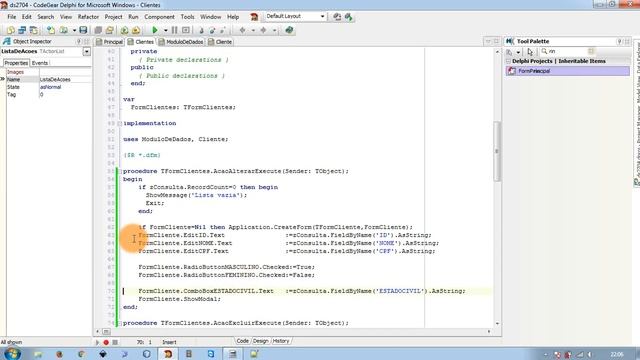The height and width of the screenshot is (360, 640).
Task: Click the Pause toolbar icon
Action: (175, 30)
